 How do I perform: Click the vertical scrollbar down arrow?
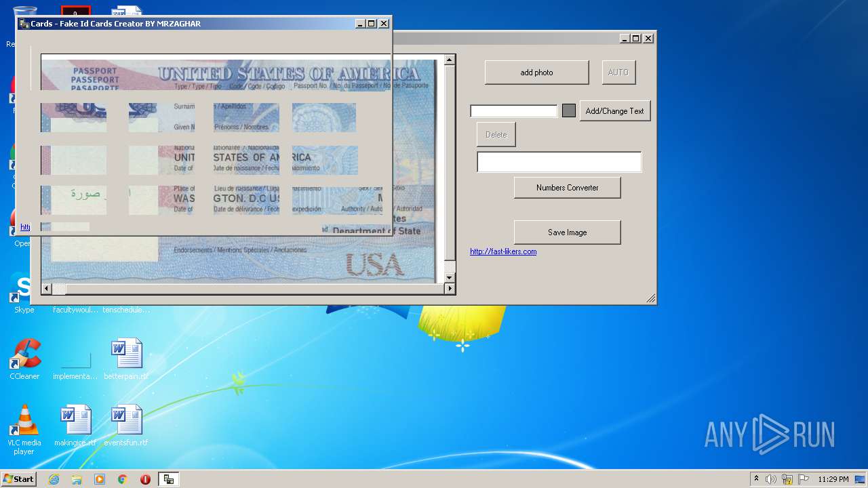(450, 278)
